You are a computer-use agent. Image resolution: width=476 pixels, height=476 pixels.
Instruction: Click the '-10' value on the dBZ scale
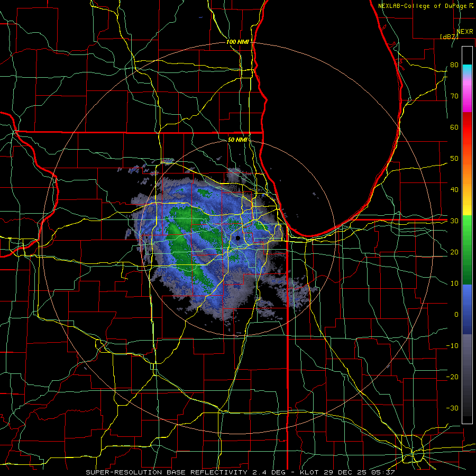point(452,346)
